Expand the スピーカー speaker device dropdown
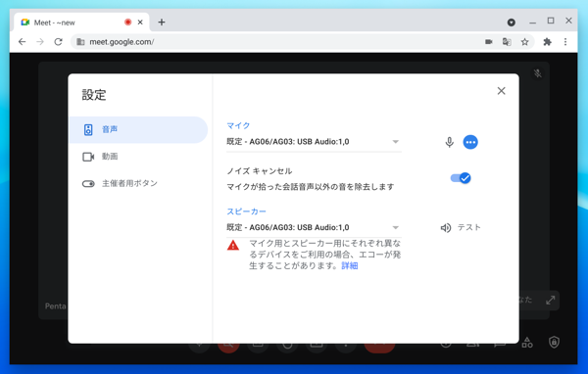The width and height of the screenshot is (588, 374). pos(314,227)
